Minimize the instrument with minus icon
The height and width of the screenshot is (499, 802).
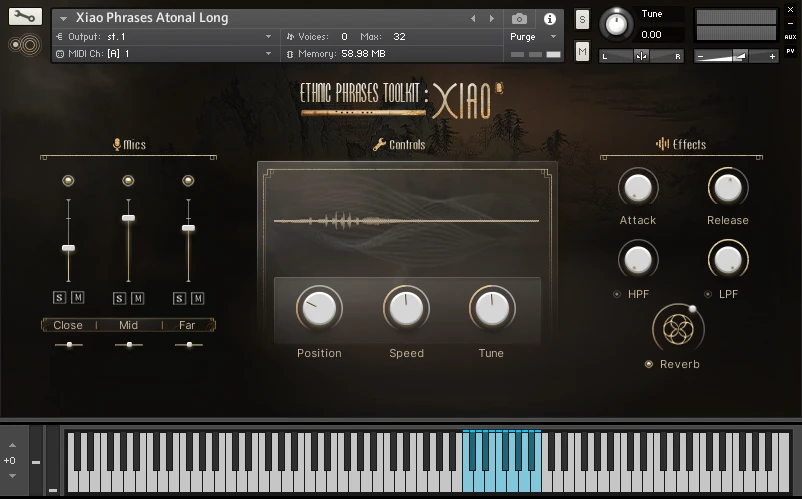point(790,23)
